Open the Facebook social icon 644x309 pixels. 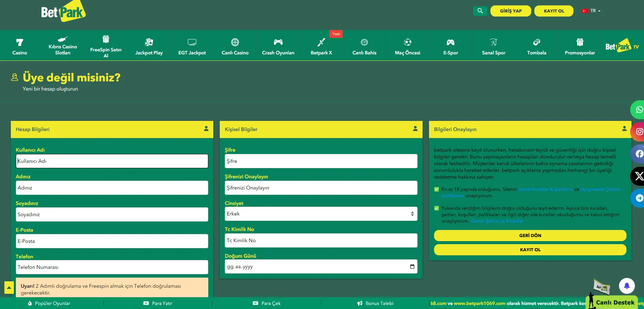(x=639, y=154)
